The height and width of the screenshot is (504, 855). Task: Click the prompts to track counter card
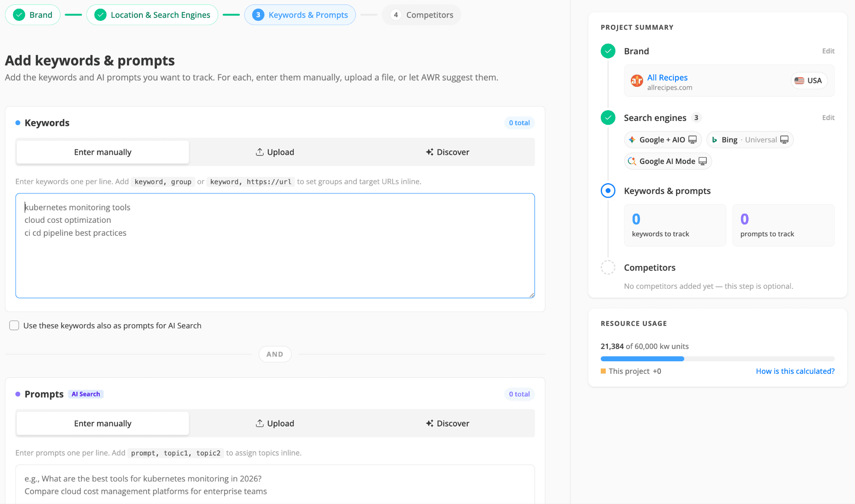tap(783, 225)
